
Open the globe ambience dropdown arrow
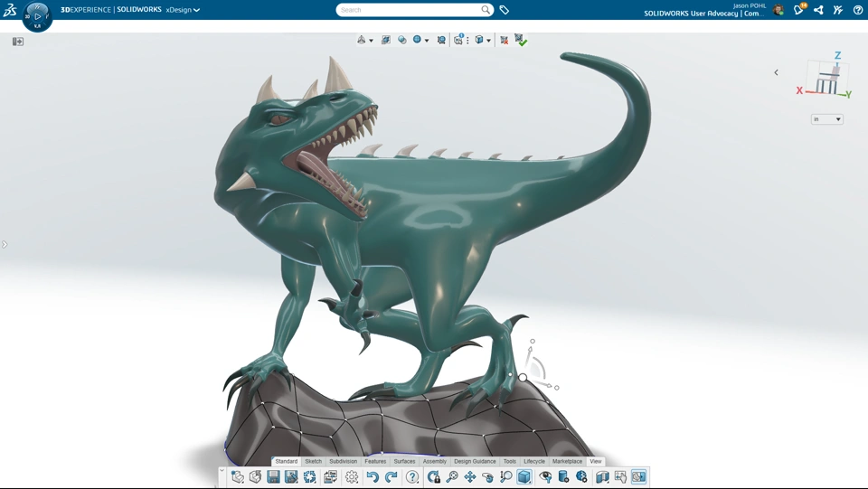(x=426, y=41)
